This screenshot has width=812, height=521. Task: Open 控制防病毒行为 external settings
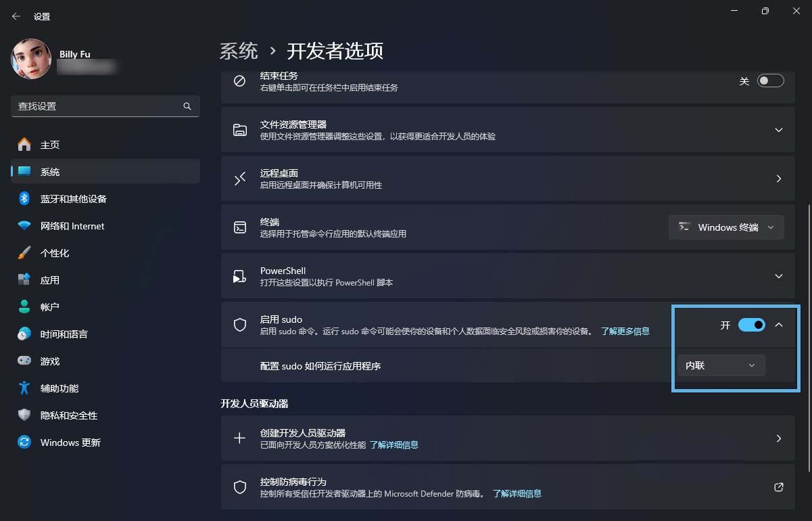click(x=778, y=486)
